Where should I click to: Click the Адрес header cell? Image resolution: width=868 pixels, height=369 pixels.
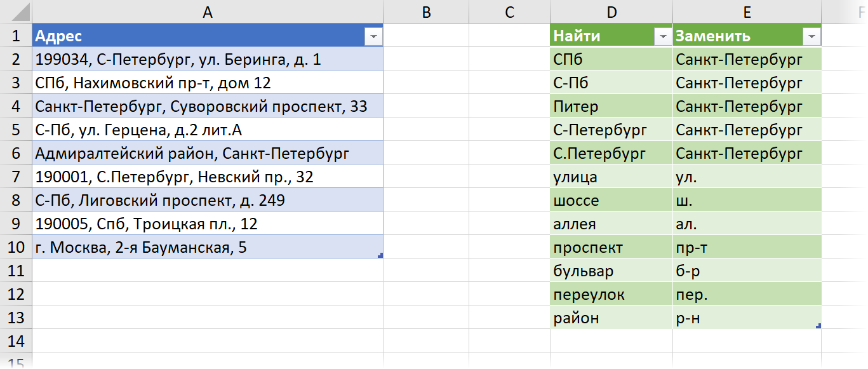click(x=199, y=36)
